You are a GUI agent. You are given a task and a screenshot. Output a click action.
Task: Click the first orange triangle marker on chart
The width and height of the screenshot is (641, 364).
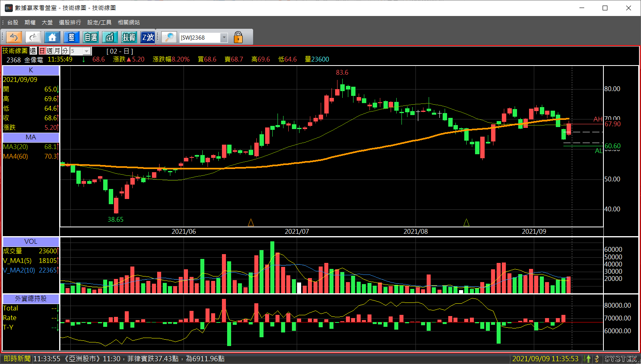click(x=251, y=223)
